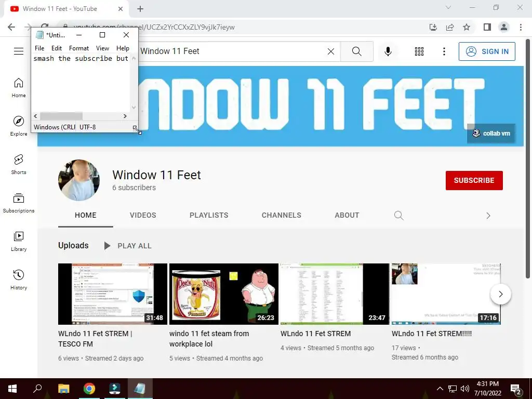The height and width of the screenshot is (399, 532).
Task: Open the Windows Start menu
Action: 12,389
